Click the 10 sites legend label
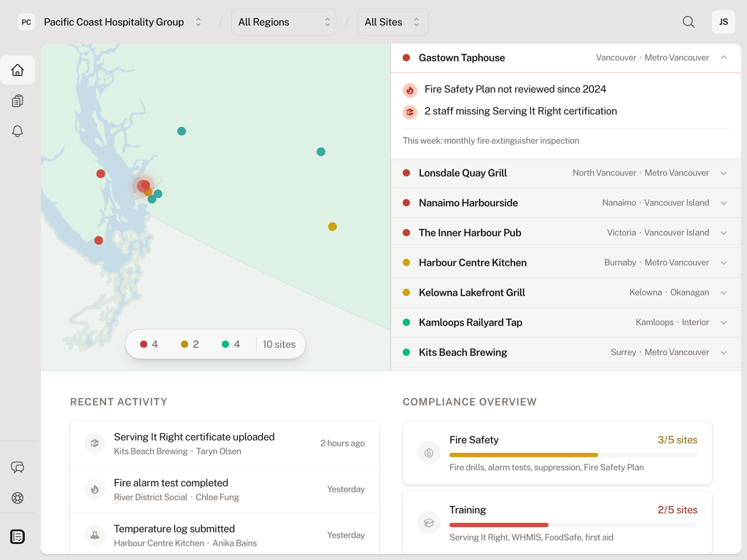 (x=279, y=344)
